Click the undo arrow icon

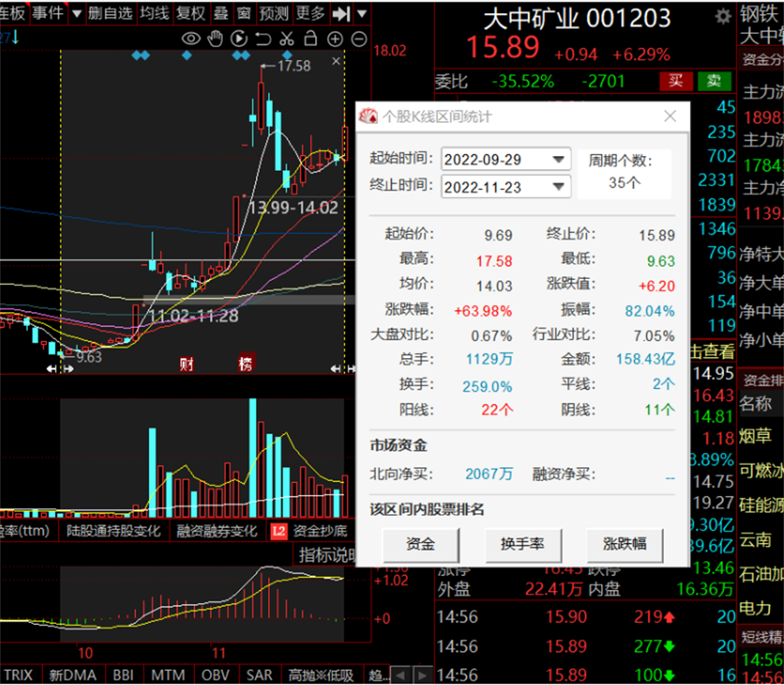pyautogui.click(x=263, y=39)
